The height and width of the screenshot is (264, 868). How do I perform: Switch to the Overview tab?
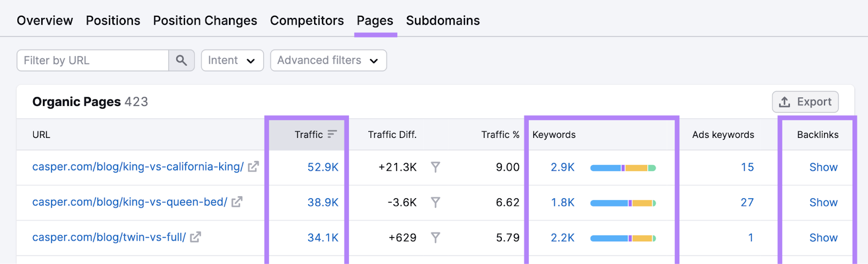pyautogui.click(x=45, y=21)
